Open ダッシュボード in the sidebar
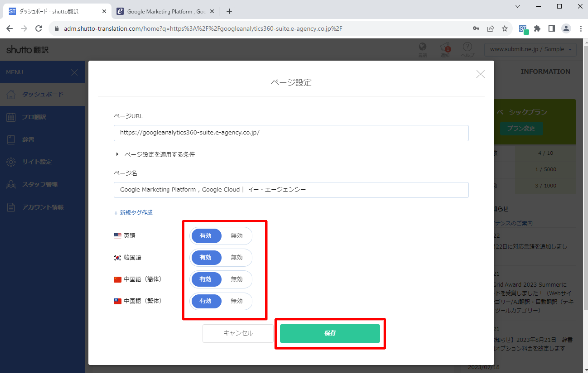 point(43,94)
